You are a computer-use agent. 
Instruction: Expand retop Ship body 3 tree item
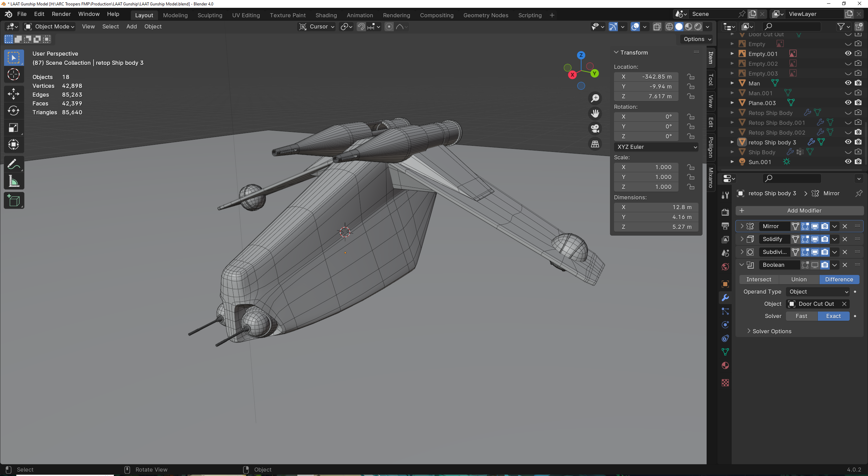732,142
